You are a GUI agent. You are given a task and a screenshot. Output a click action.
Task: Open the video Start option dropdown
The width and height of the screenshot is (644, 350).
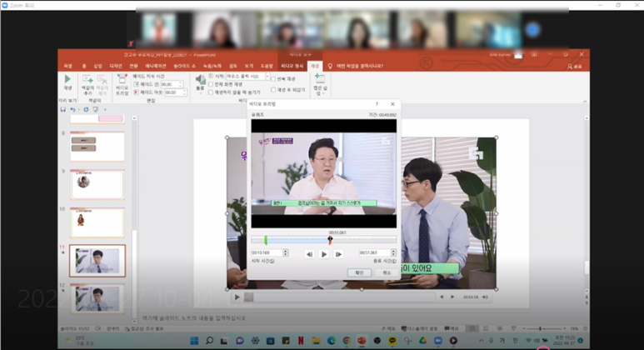[267, 77]
